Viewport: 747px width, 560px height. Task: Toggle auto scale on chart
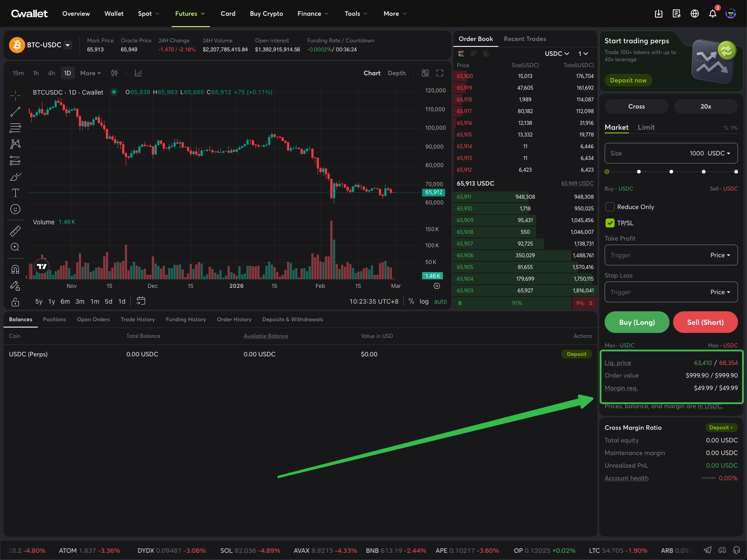coord(440,301)
